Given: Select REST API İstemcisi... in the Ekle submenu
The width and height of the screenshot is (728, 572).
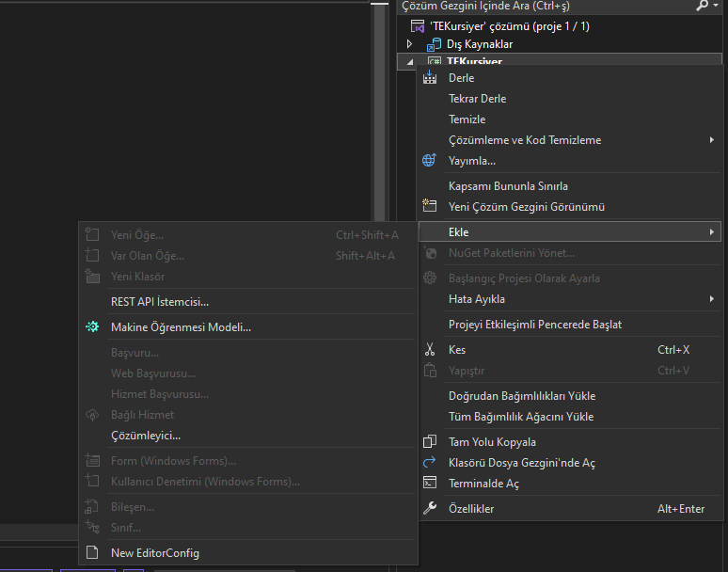Looking at the screenshot, I should 160,302.
